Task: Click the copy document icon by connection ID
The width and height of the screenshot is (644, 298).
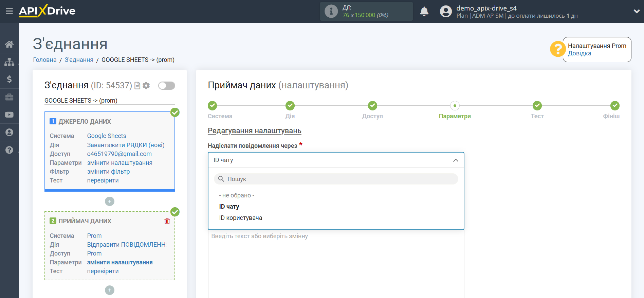Action: (137, 86)
